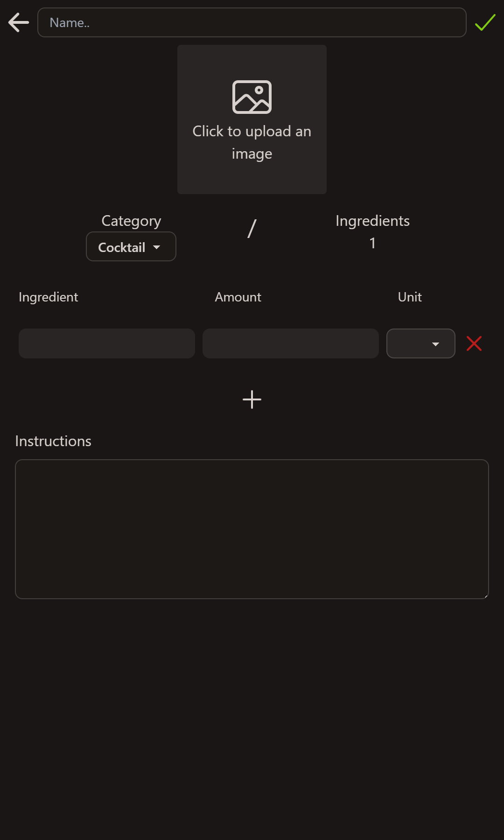
Task: Grab the Instructions box resize handle
Action: pos(486,596)
